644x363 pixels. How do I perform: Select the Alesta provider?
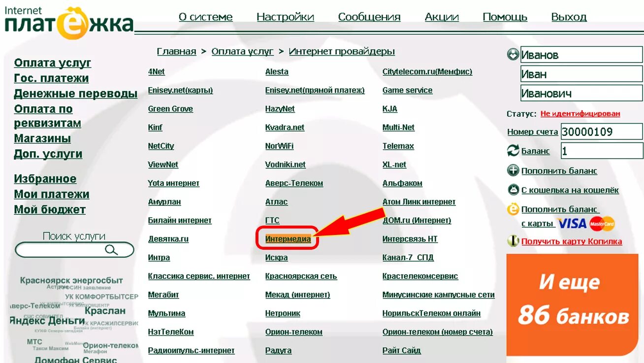[x=277, y=71]
